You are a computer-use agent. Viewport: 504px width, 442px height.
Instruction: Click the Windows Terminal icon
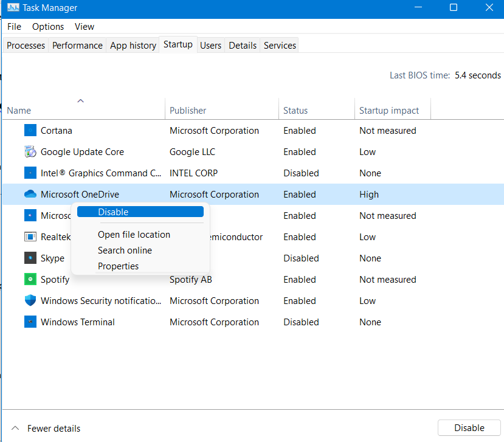tap(30, 322)
